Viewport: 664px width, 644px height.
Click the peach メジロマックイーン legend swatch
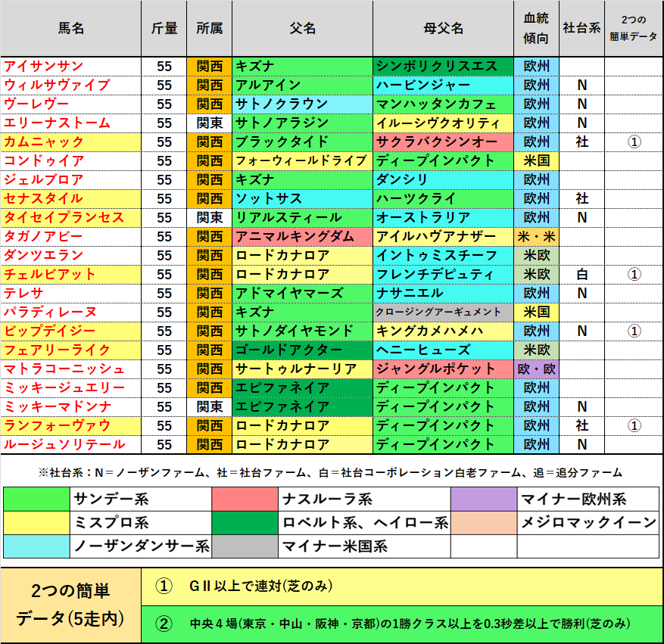coord(484,523)
